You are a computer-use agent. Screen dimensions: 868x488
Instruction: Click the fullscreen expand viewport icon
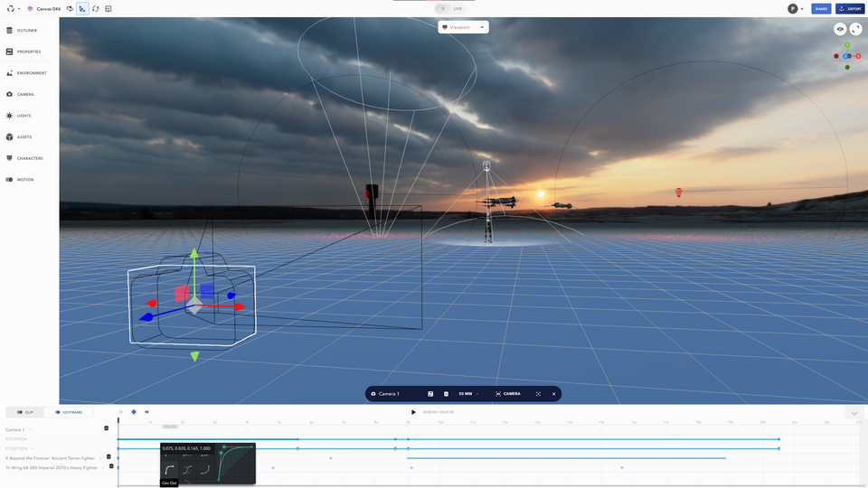(855, 29)
